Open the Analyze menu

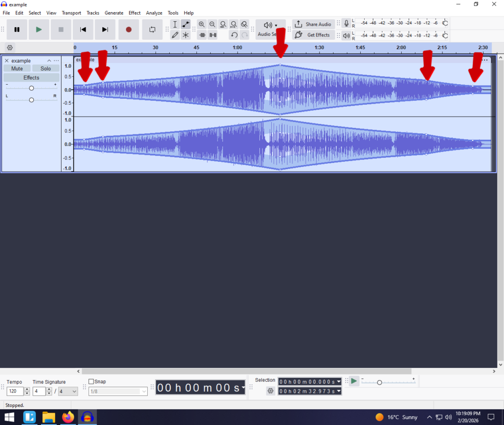pos(154,13)
